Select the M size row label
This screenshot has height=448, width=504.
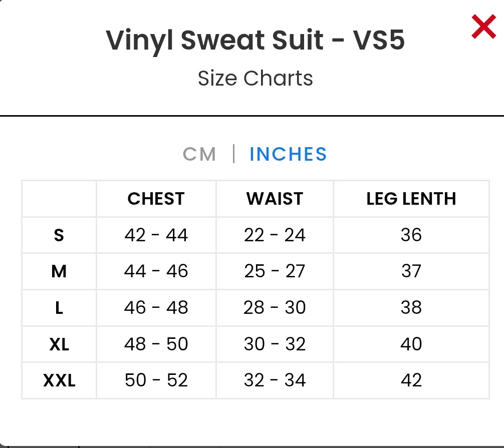coord(59,271)
